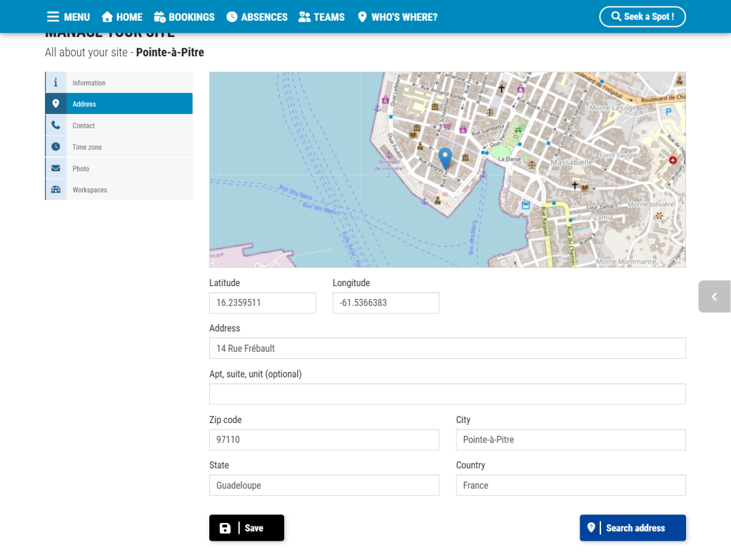Viewport: 731px width, 560px height.
Task: Open the TEAMS menu item
Action: click(x=322, y=17)
